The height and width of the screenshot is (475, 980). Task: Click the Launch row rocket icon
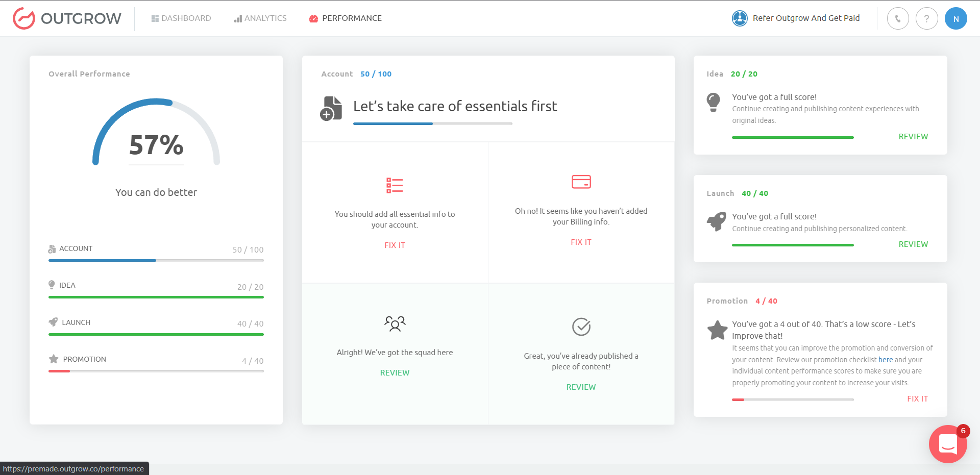tap(53, 322)
